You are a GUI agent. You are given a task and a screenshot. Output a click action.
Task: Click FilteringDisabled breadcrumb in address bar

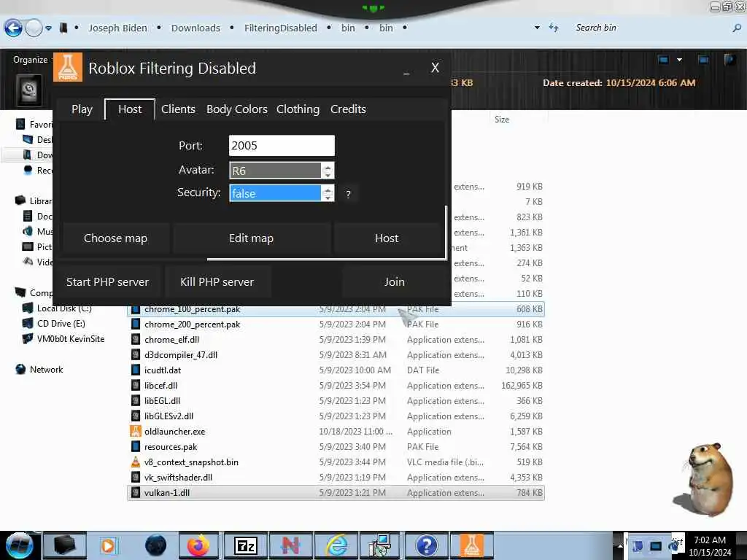click(281, 28)
